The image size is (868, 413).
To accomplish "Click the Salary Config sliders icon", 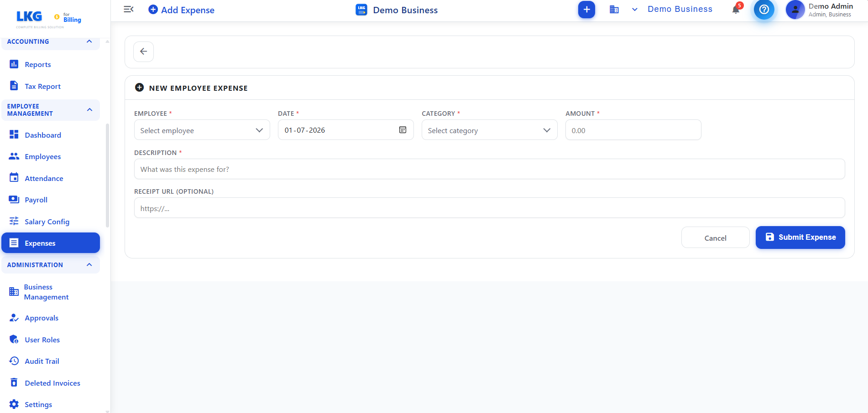I will (x=14, y=221).
